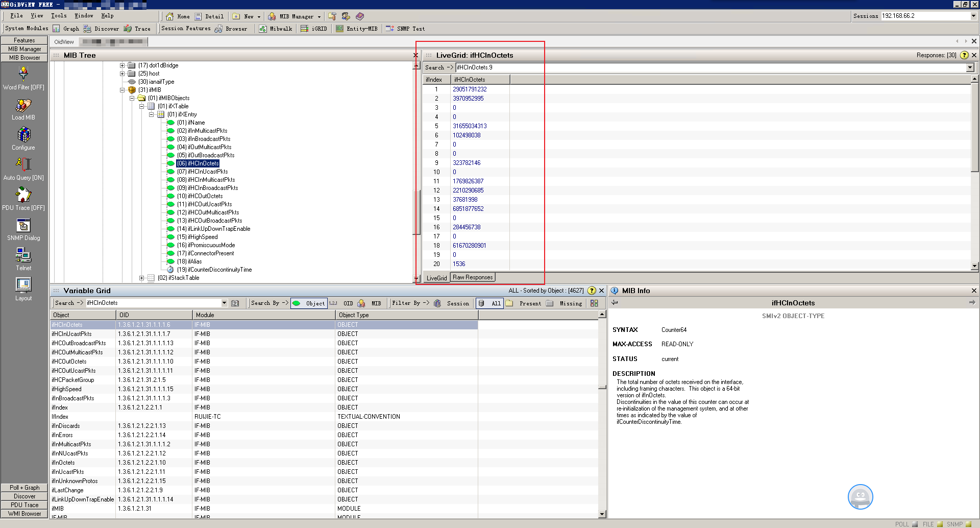980x528 pixels.
Task: Click the Poll + Graph button
Action: point(24,488)
